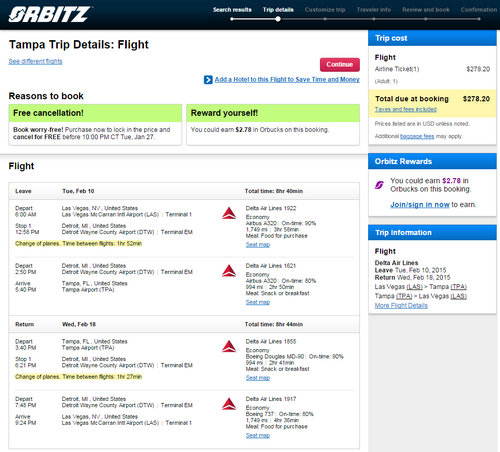Click the red Continue button

(340, 65)
